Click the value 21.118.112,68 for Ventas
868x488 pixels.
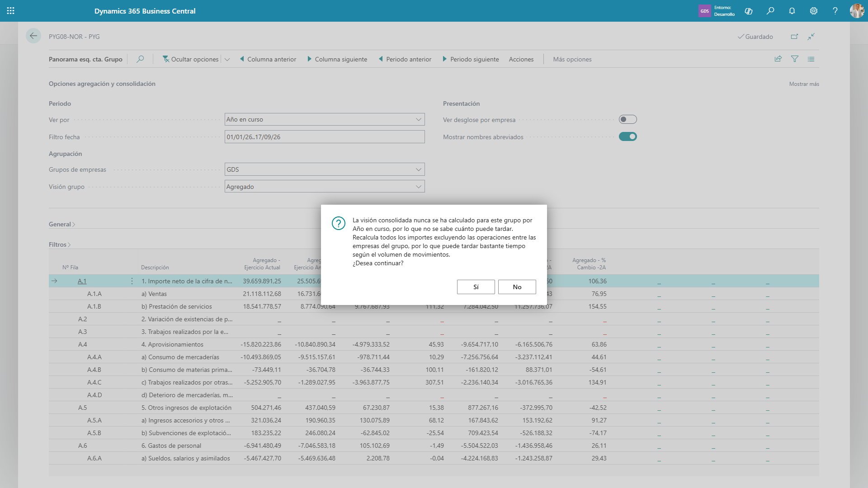[262, 294]
